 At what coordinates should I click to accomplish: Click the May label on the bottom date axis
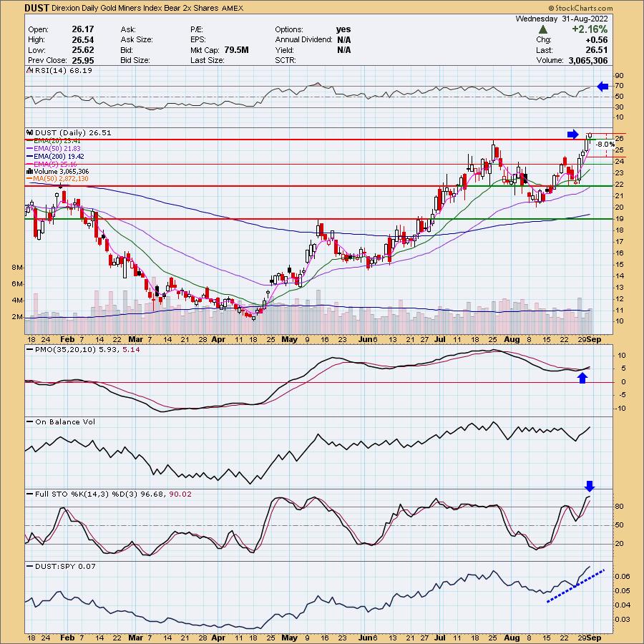pos(290,638)
